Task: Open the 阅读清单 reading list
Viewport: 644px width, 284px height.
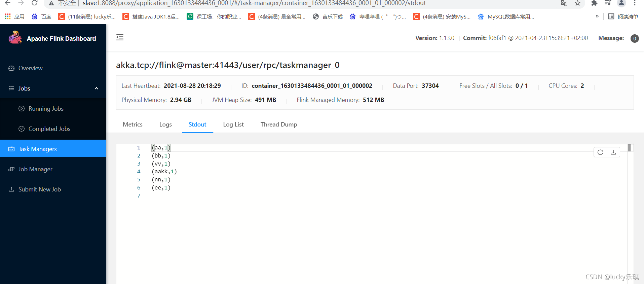Action: pos(623,16)
